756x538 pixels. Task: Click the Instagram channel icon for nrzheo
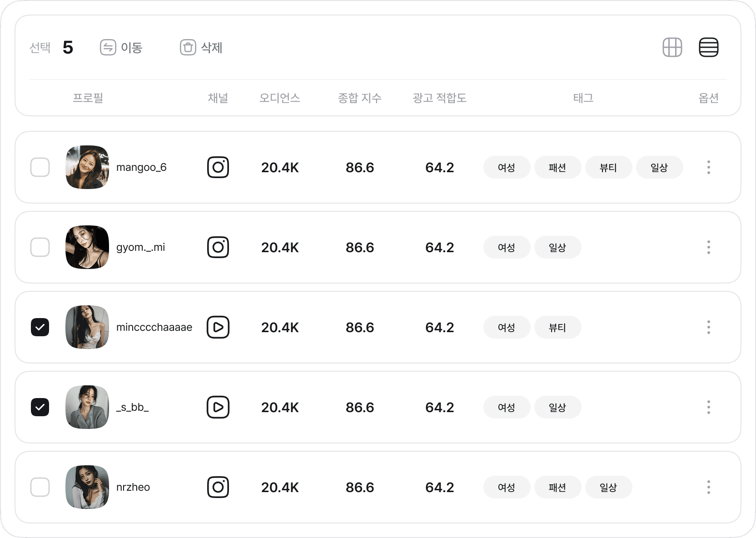tap(218, 487)
